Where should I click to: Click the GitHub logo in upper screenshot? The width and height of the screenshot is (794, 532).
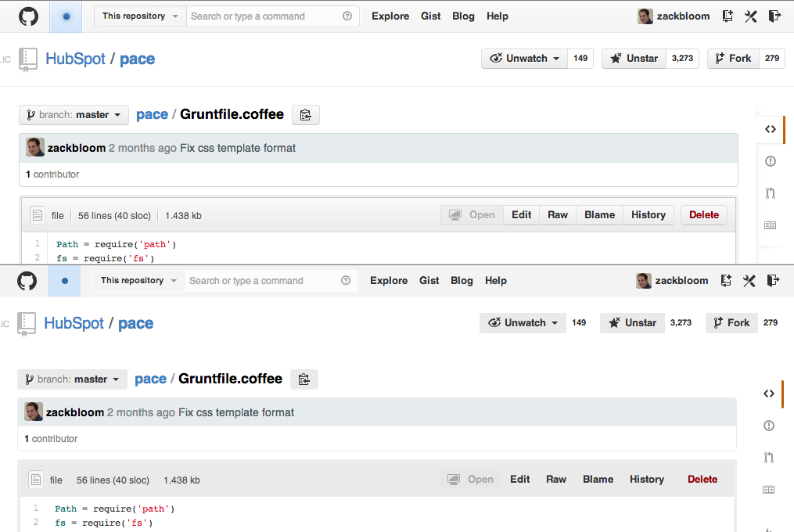pos(28,16)
